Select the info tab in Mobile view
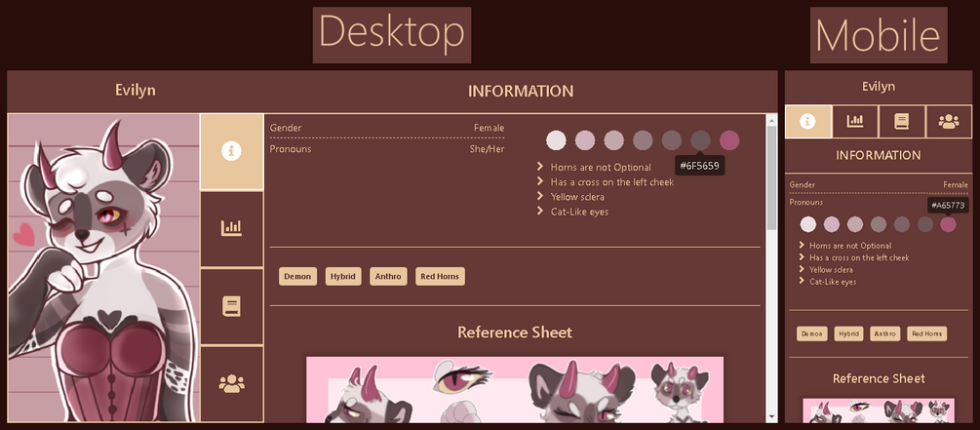The width and height of the screenshot is (980, 430). click(808, 121)
